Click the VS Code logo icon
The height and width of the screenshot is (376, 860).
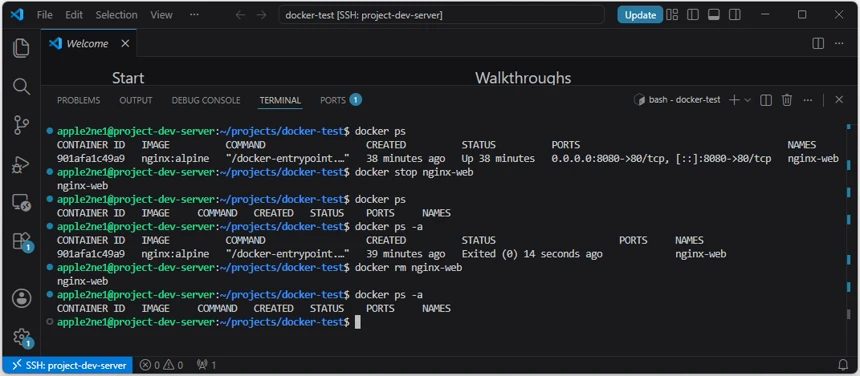pos(16,15)
